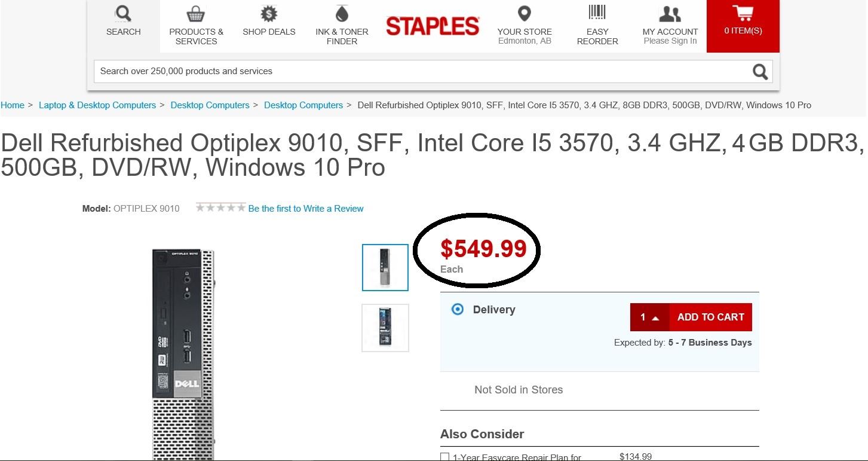Viewport: 868px width, 461px height.
Task: Select the Delivery radio button
Action: point(458,310)
